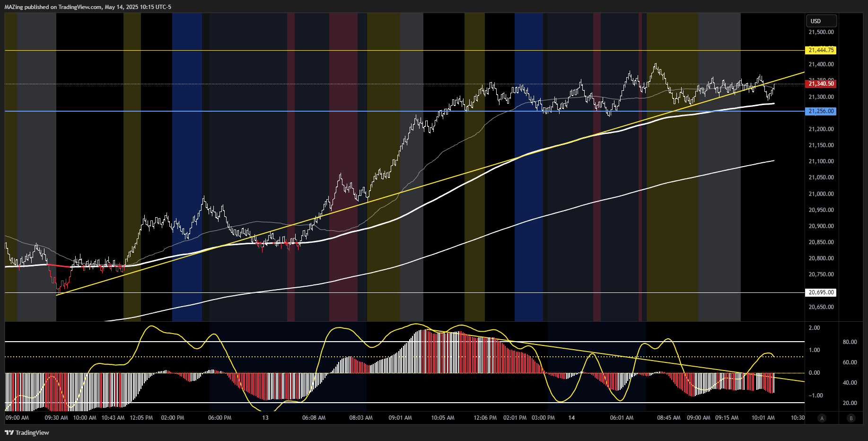Click the 02:01 PM time axis label
The image size is (868, 441).
point(515,418)
